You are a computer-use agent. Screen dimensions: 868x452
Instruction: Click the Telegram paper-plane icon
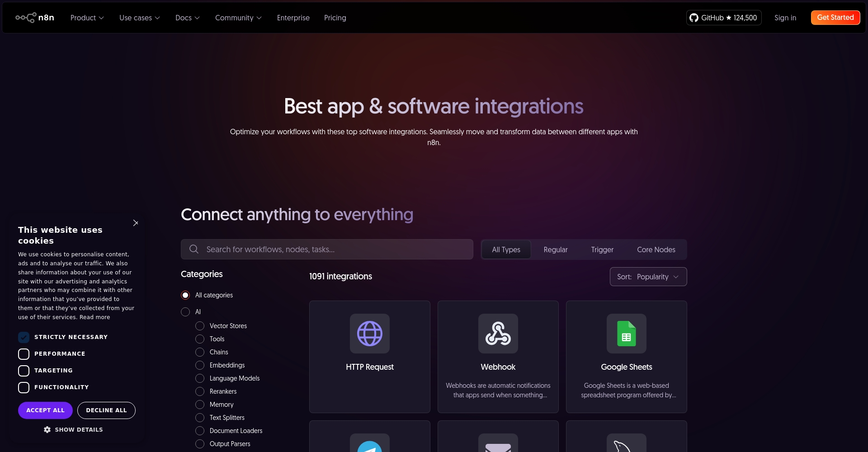coord(370,445)
